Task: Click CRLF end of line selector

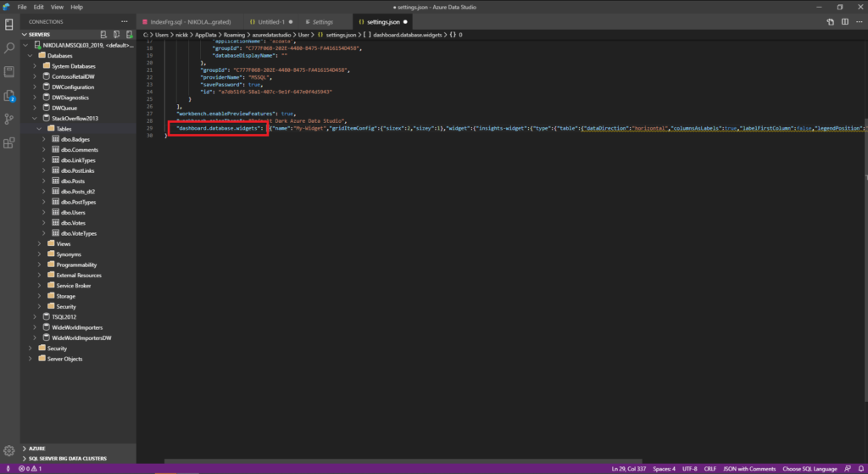Action: [709, 469]
